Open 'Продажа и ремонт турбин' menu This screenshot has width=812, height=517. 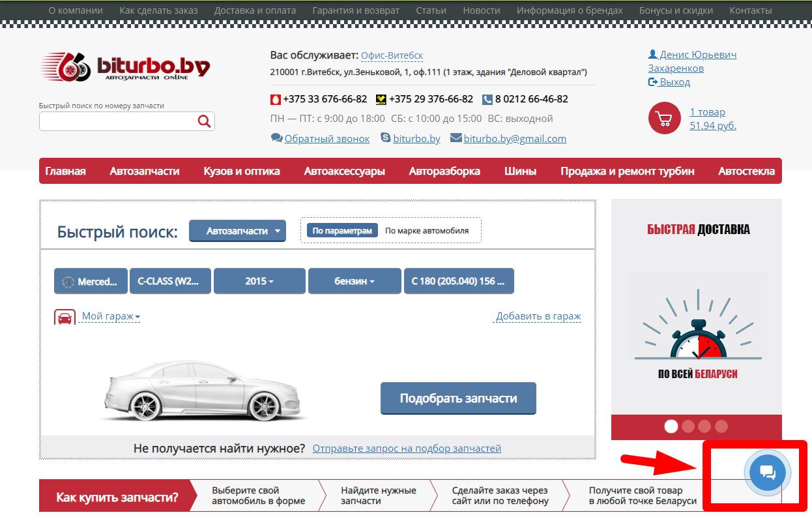click(x=628, y=171)
